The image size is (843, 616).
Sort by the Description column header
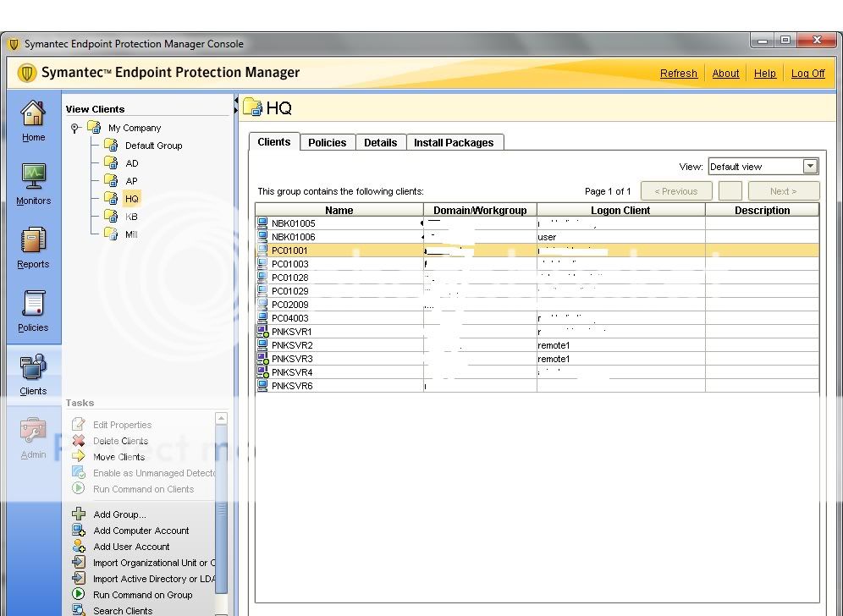763,210
